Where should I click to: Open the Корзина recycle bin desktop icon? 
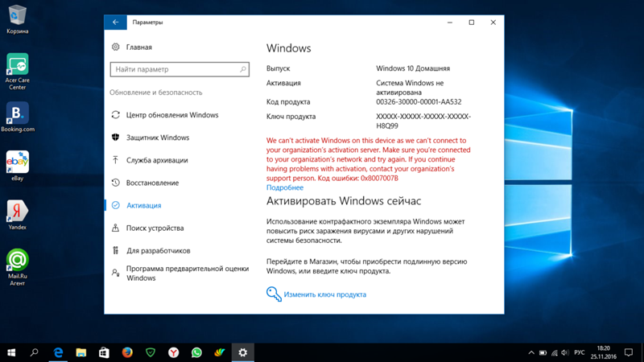point(17,19)
